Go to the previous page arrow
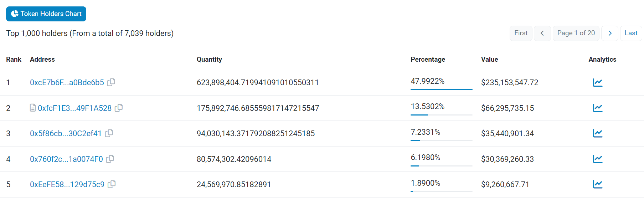This screenshot has height=200, width=644. tap(542, 33)
